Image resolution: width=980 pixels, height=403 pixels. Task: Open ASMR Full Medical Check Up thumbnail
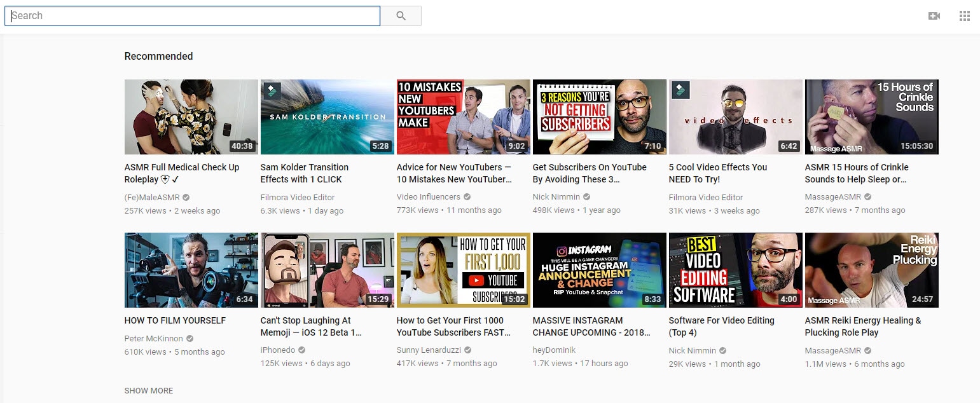(x=191, y=117)
